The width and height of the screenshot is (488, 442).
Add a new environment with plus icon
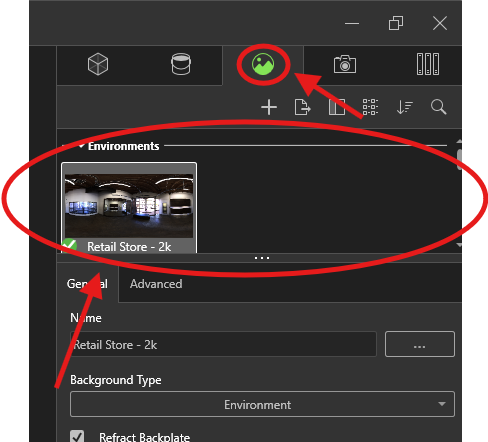pyautogui.click(x=269, y=107)
